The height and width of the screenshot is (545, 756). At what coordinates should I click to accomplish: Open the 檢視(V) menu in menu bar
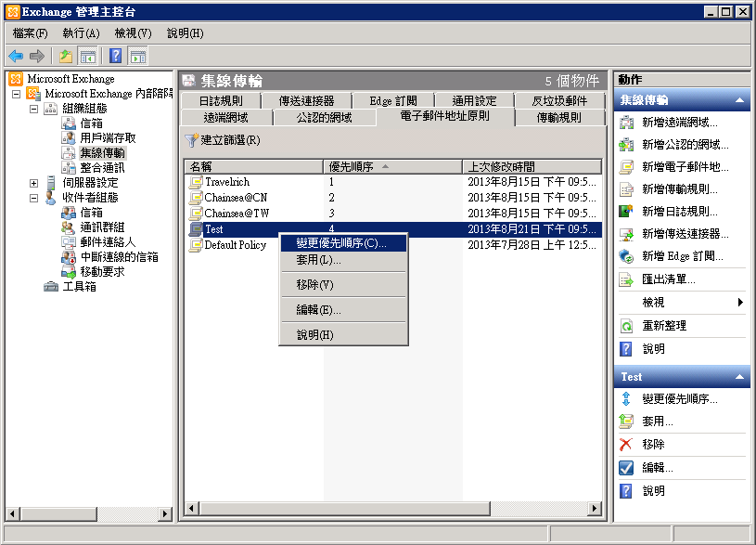133,33
